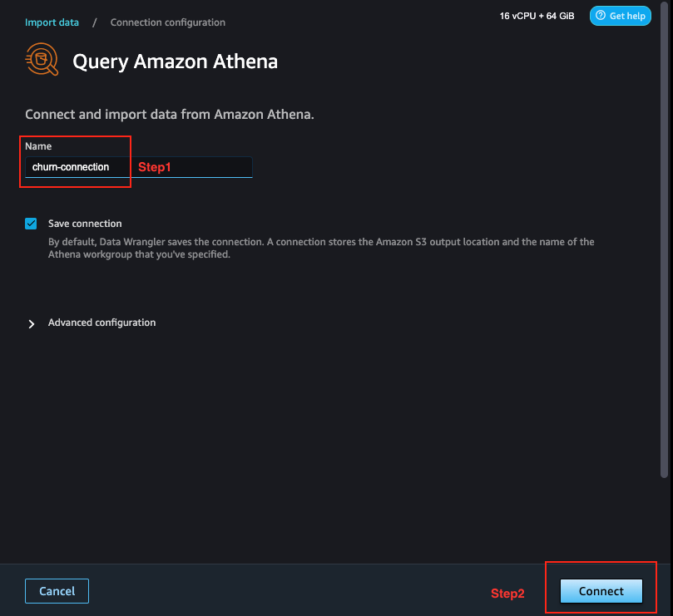The width and height of the screenshot is (673, 616).
Task: Cancel the Athena connection setup
Action: pyautogui.click(x=57, y=591)
